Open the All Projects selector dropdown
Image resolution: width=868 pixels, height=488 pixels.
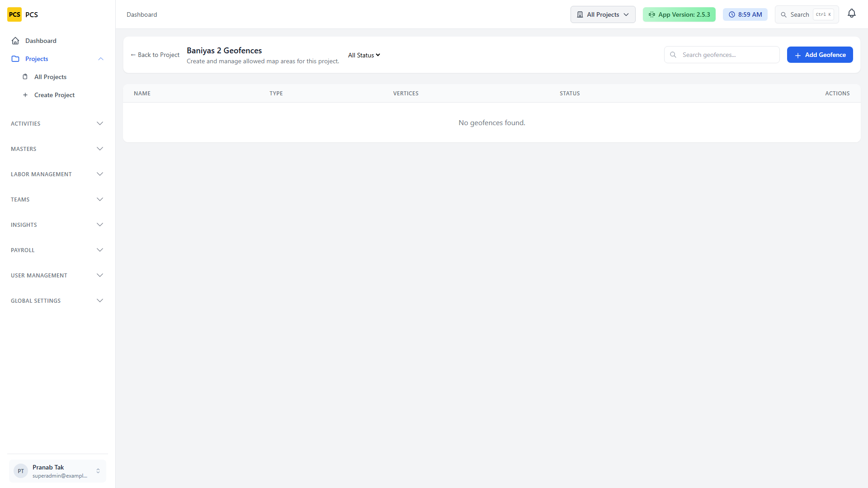[603, 14]
